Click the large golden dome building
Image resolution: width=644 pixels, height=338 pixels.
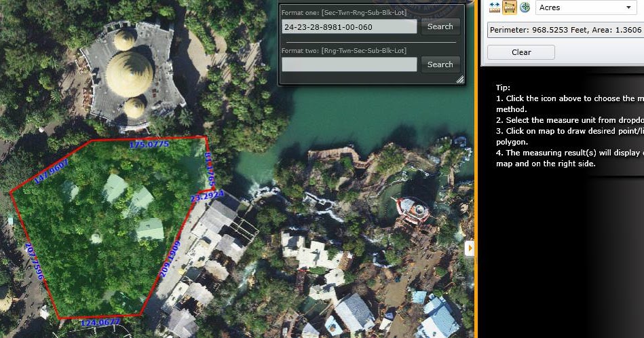130,74
